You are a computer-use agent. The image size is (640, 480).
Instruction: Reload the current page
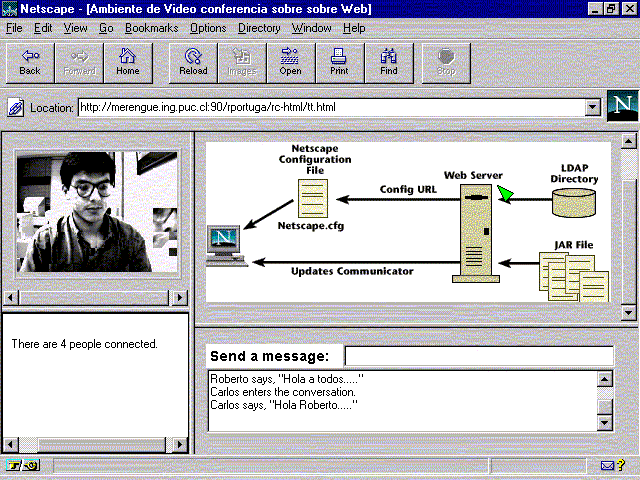193,63
